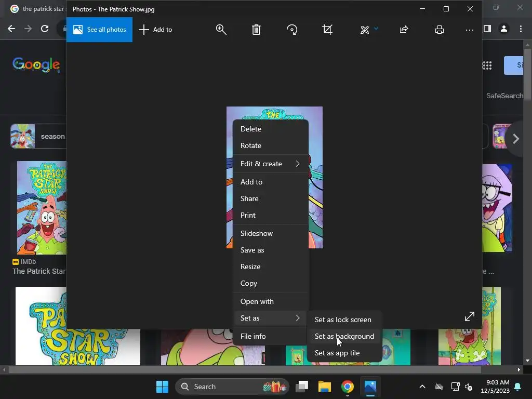Click the network tray icon
The image size is (532, 399).
(455, 387)
